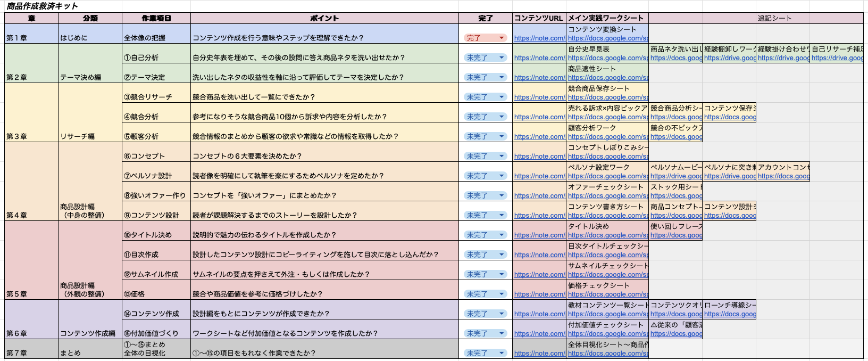Open the docs link under コンテンツ書き方シート

tap(608, 216)
